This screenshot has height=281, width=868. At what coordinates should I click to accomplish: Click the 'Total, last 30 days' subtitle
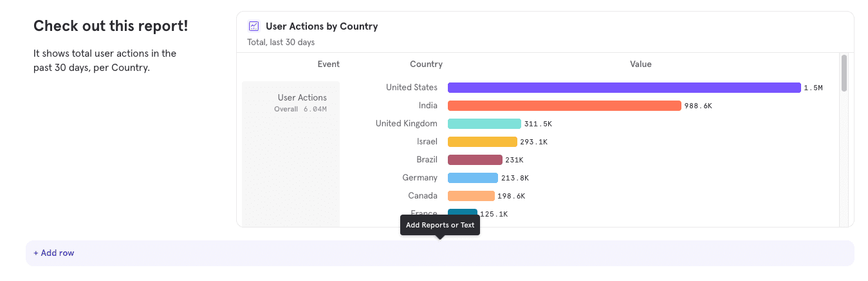281,43
